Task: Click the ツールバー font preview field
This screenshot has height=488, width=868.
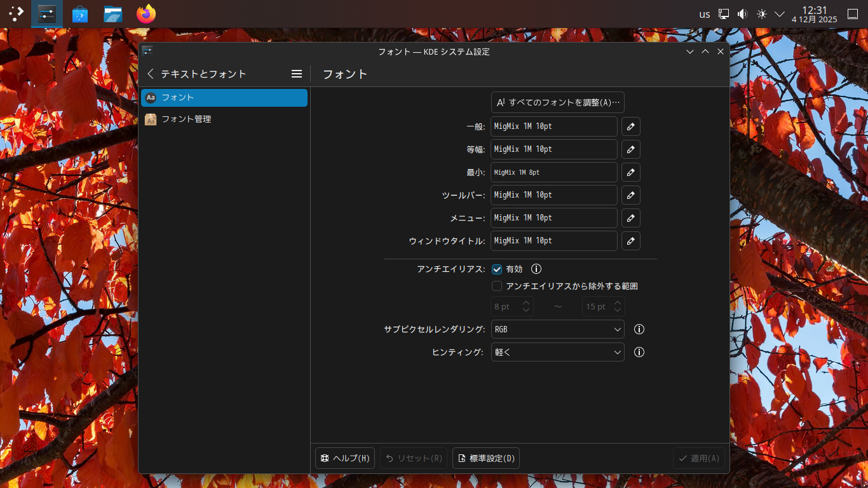Action: [x=554, y=195]
